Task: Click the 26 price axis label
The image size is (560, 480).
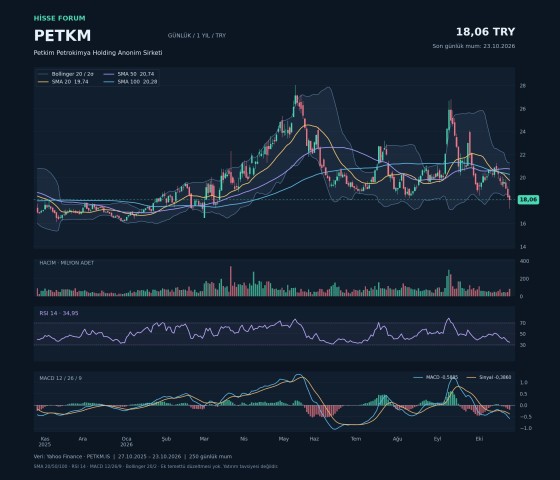Action: pos(522,109)
